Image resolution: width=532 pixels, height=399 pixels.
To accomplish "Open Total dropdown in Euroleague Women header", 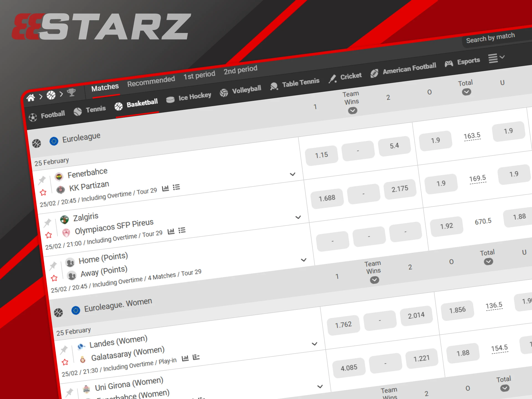I will click(488, 261).
